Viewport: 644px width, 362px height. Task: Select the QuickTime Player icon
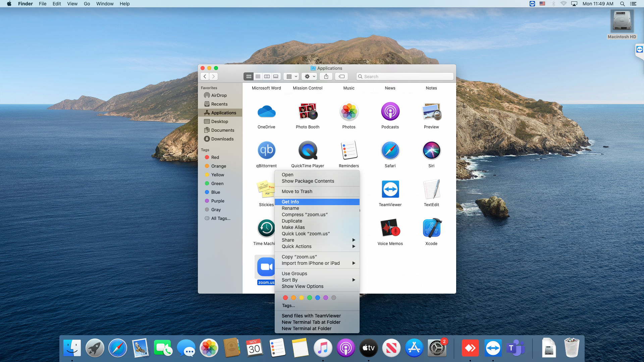tap(308, 151)
